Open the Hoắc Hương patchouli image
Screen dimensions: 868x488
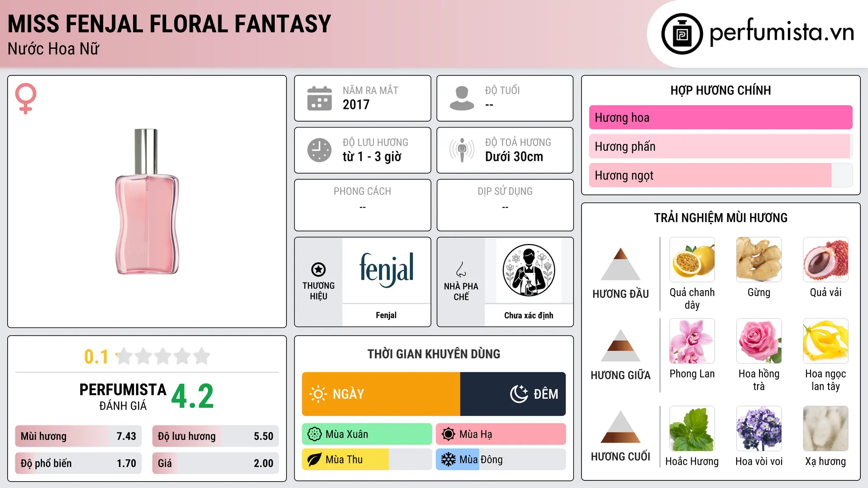click(692, 429)
